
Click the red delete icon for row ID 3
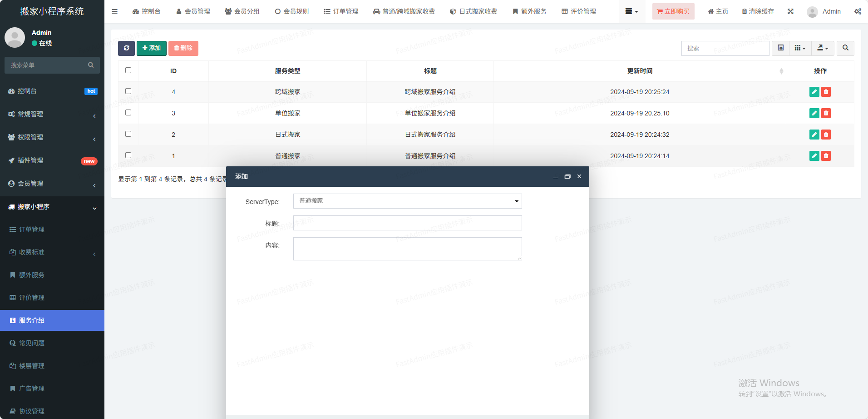[826, 113]
